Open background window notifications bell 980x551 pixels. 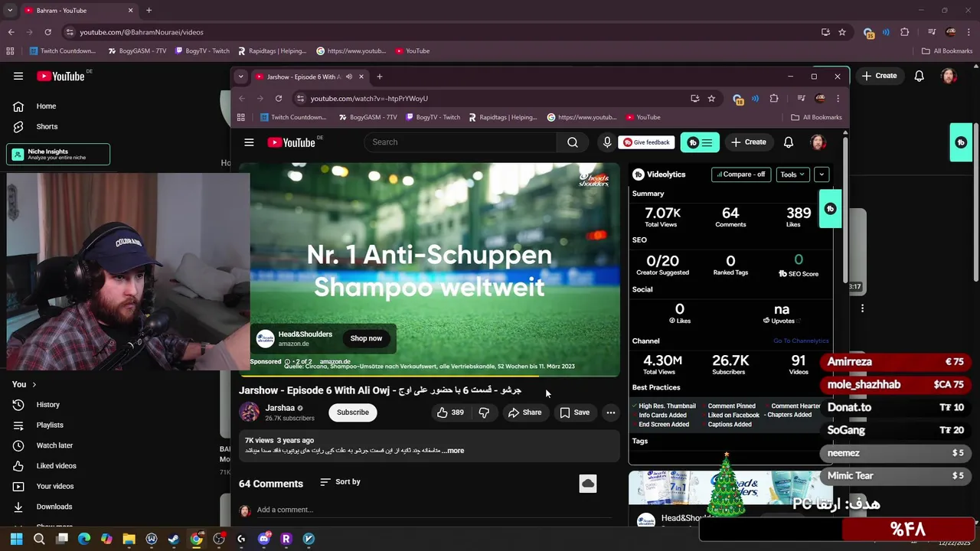pos(920,76)
